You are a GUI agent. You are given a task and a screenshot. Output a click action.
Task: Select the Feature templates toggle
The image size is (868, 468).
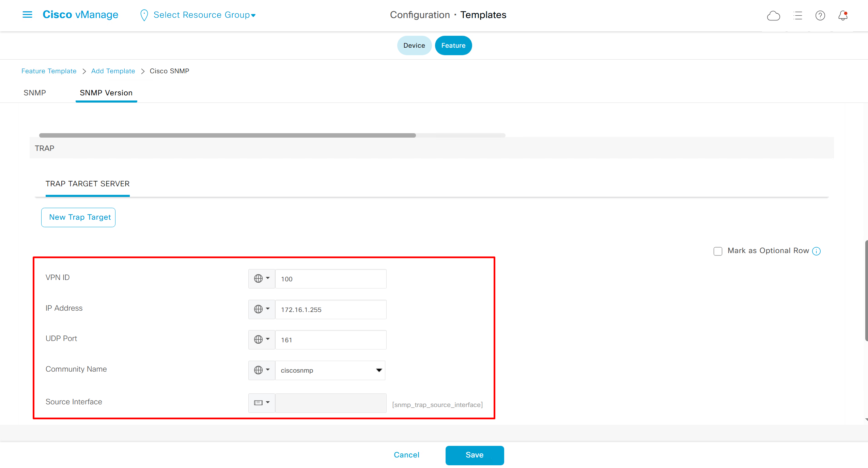(x=453, y=45)
